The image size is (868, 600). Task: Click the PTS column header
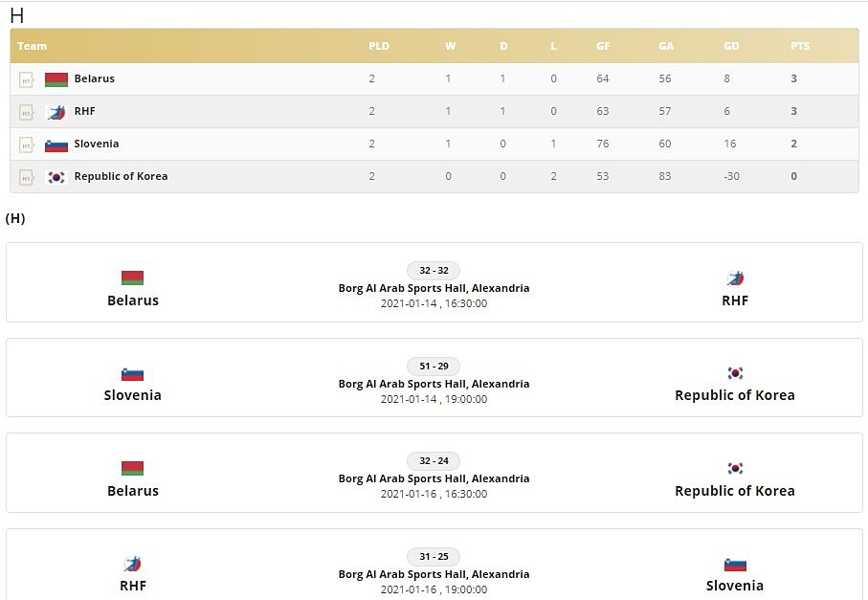pos(799,46)
